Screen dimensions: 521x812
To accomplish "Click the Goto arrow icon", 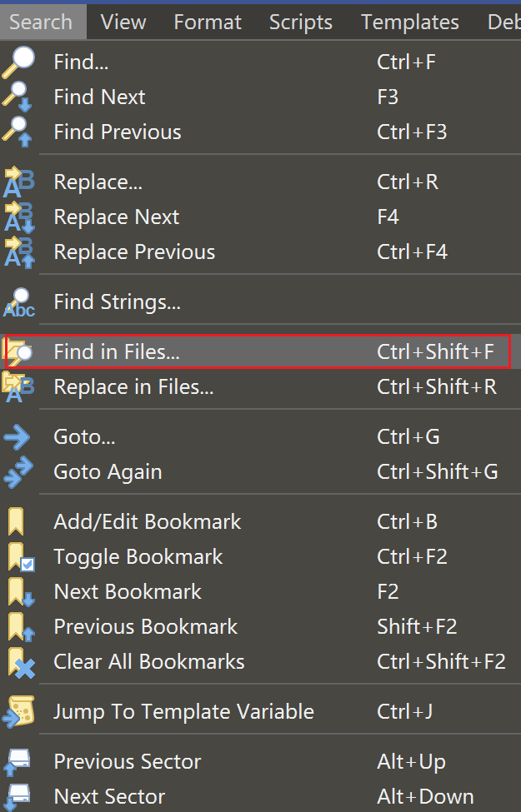I will [x=18, y=437].
